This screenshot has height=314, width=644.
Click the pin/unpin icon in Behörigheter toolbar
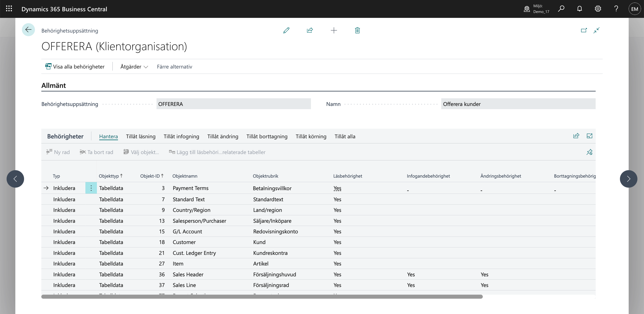589,152
